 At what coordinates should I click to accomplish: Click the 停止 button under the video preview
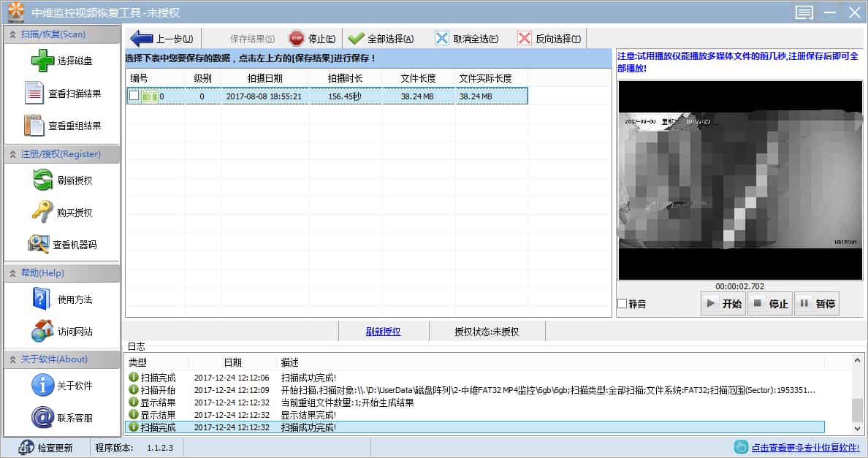(770, 304)
